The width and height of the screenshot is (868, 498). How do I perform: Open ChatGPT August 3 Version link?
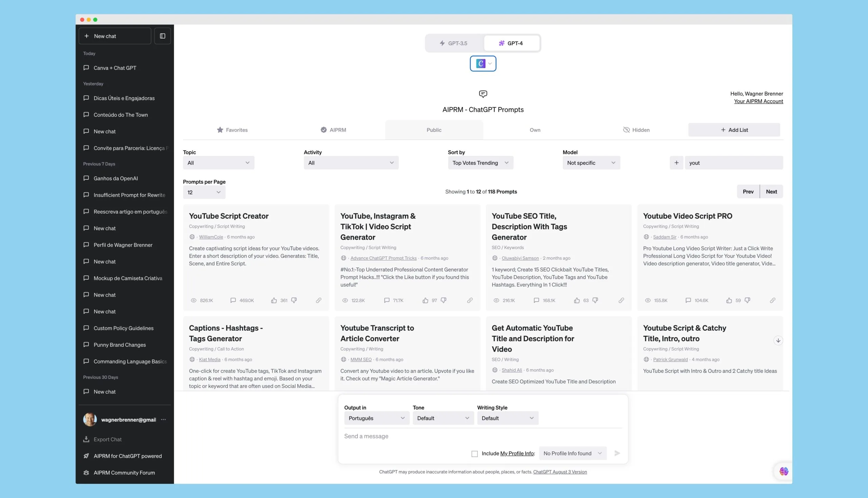[560, 472]
